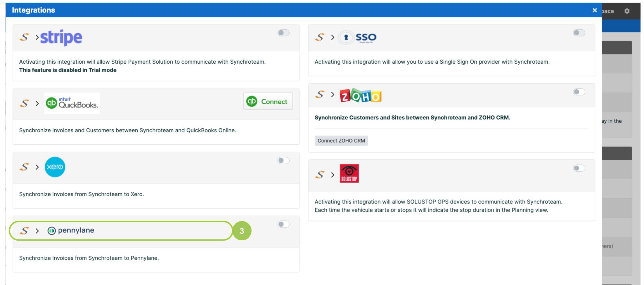Click chevron arrow before SSO logo
The height and width of the screenshot is (285, 644).
[333, 37]
